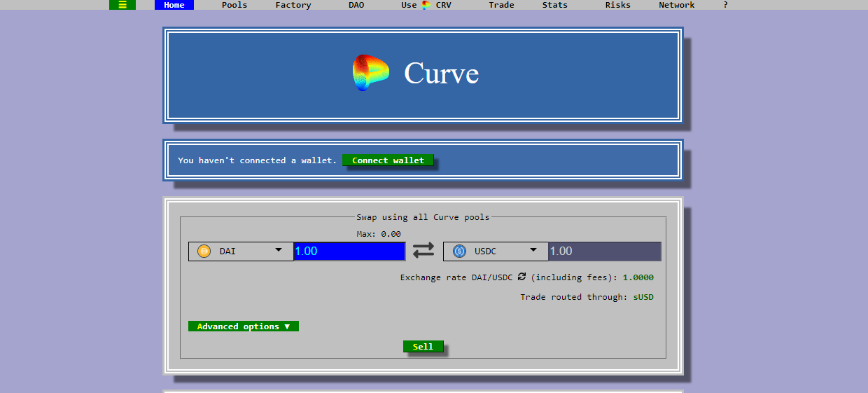Viewport: 868px width, 393px height.
Task: Expand Advanced options
Action: (x=244, y=326)
